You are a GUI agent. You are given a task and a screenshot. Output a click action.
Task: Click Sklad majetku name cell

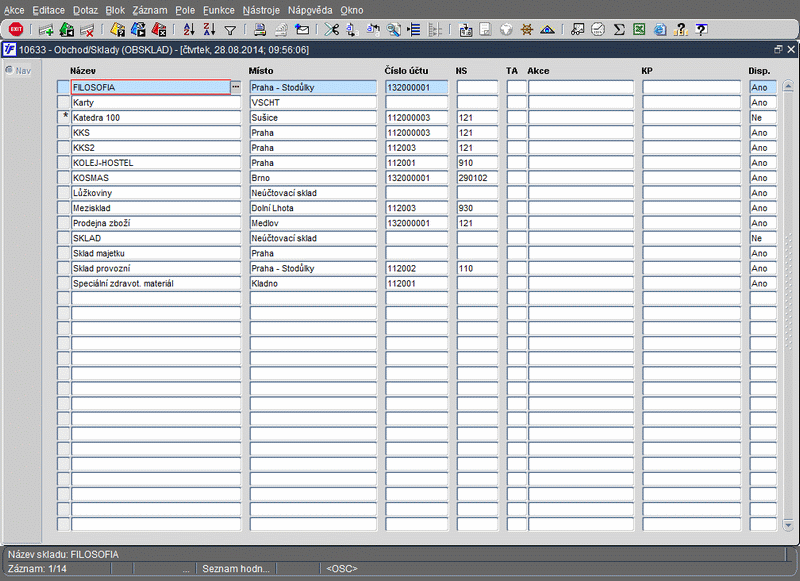[x=156, y=253]
